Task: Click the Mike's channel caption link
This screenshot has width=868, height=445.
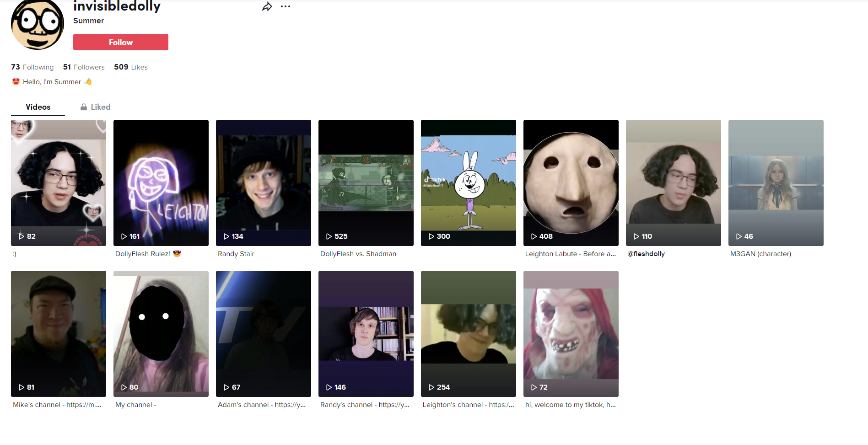Action: click(x=57, y=405)
